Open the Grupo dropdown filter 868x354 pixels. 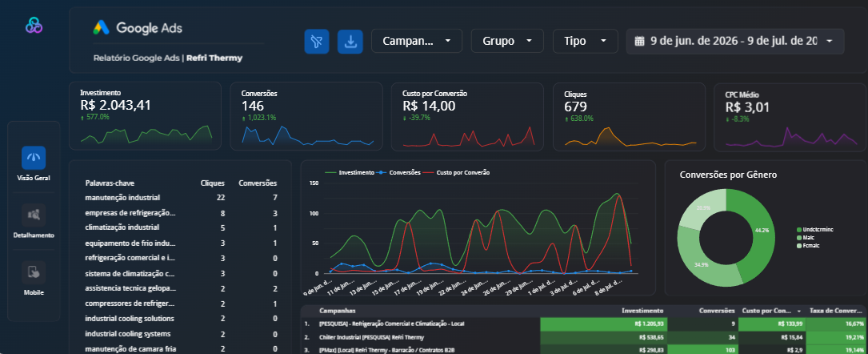click(x=507, y=41)
